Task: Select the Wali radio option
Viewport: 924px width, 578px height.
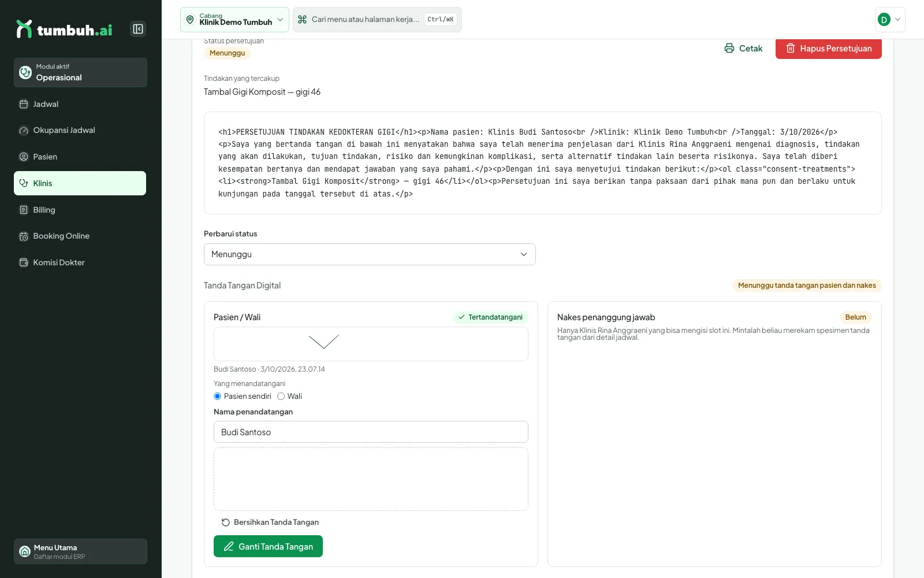Action: click(x=281, y=397)
